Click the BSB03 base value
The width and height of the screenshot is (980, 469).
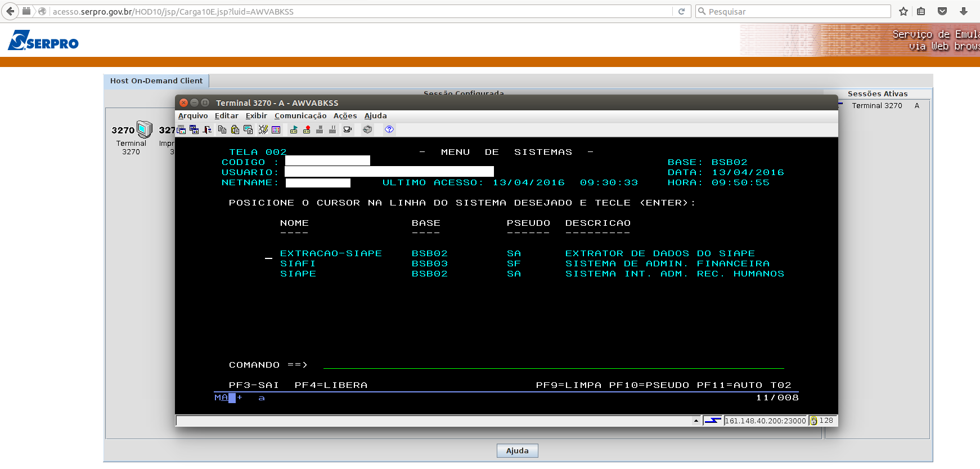point(430,264)
